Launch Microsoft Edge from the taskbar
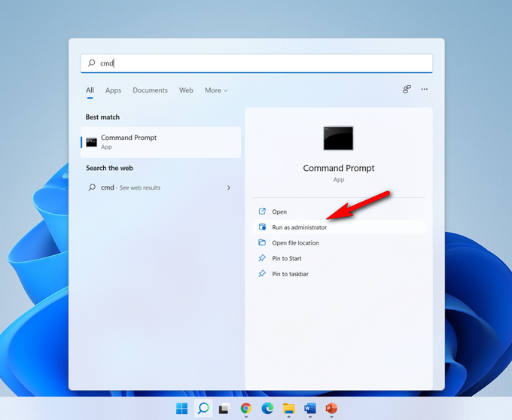The width and height of the screenshot is (512, 420). click(x=267, y=408)
